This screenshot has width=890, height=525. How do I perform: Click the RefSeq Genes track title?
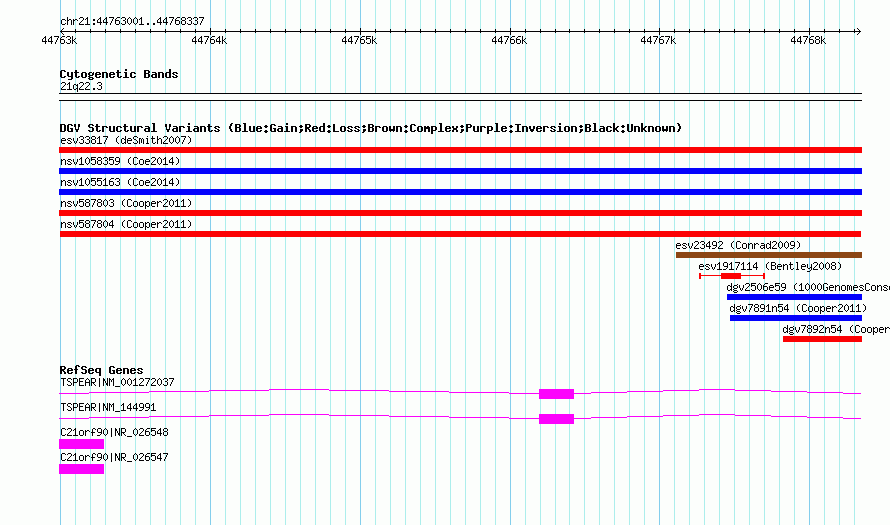point(101,370)
